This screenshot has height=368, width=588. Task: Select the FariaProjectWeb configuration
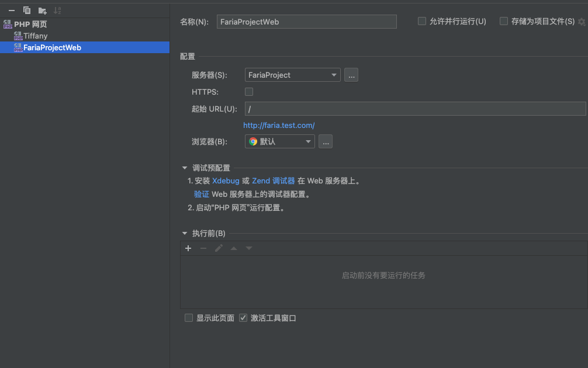pyautogui.click(x=85, y=47)
